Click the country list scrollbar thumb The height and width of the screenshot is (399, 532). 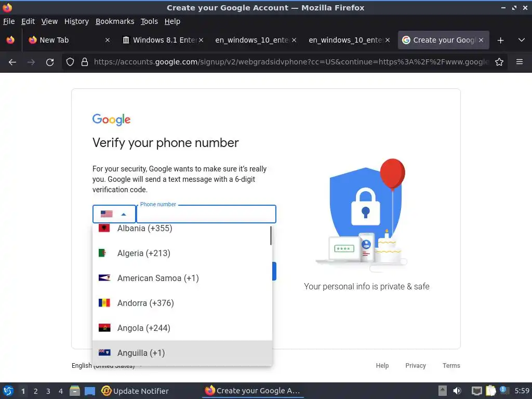tap(271, 235)
